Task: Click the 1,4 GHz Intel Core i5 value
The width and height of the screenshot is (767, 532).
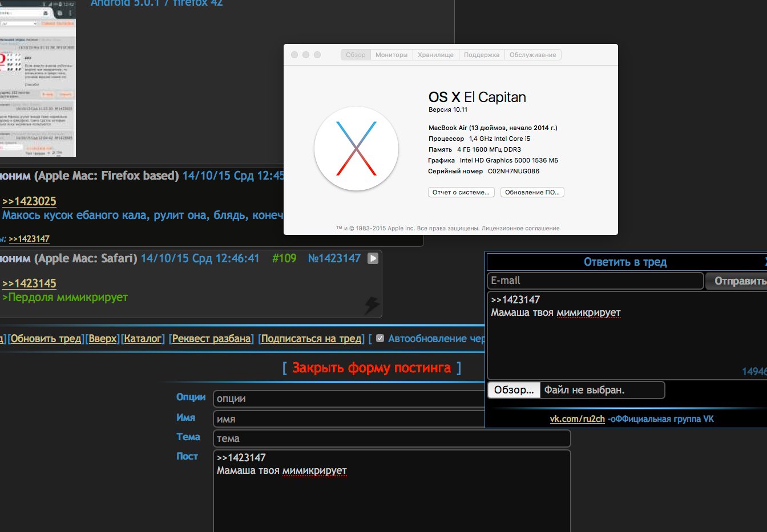Action: point(500,139)
